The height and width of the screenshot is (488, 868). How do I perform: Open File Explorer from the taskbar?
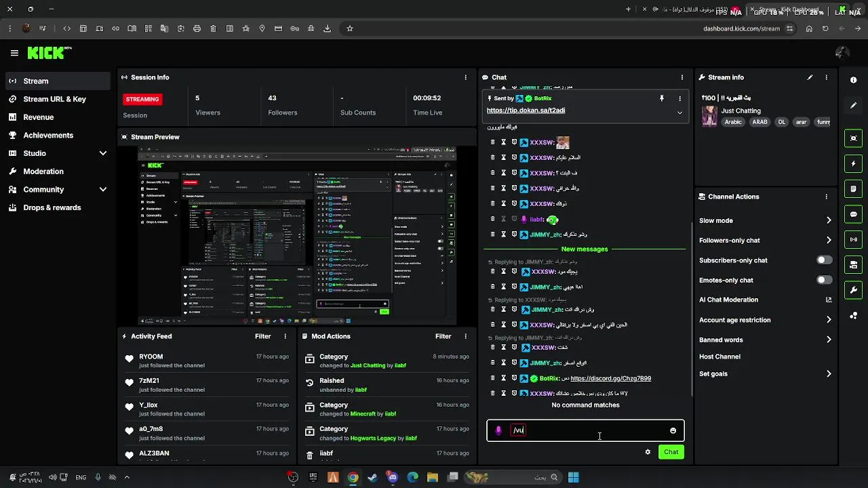coord(432,477)
